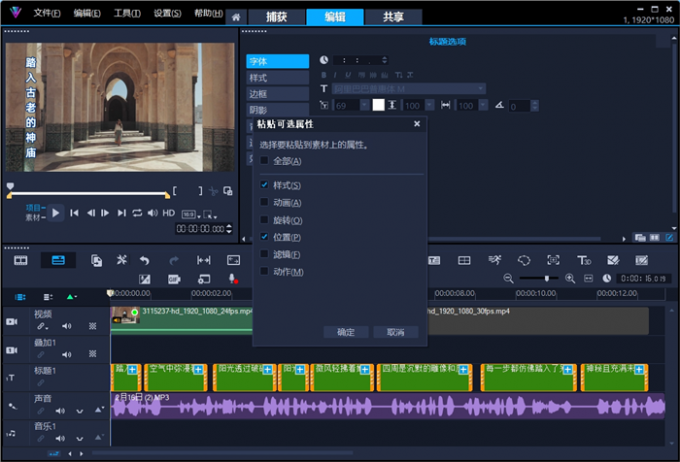Open the record/voice-over option
680x462 pixels.
click(x=233, y=279)
